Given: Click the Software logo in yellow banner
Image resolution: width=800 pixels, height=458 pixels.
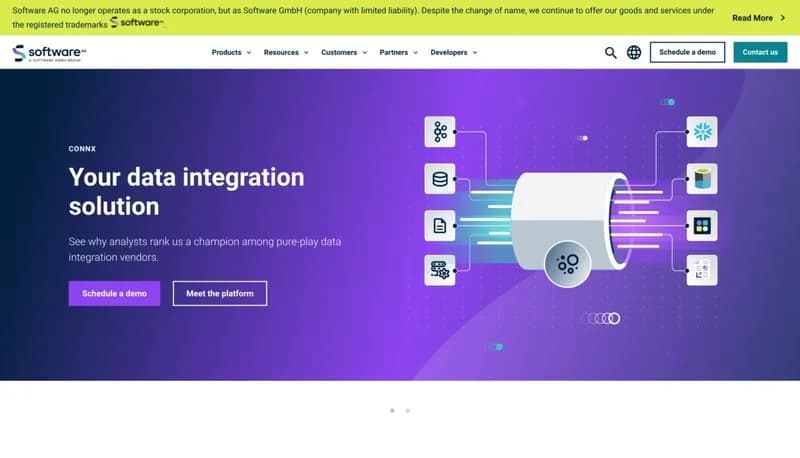Looking at the screenshot, I should click(137, 22).
